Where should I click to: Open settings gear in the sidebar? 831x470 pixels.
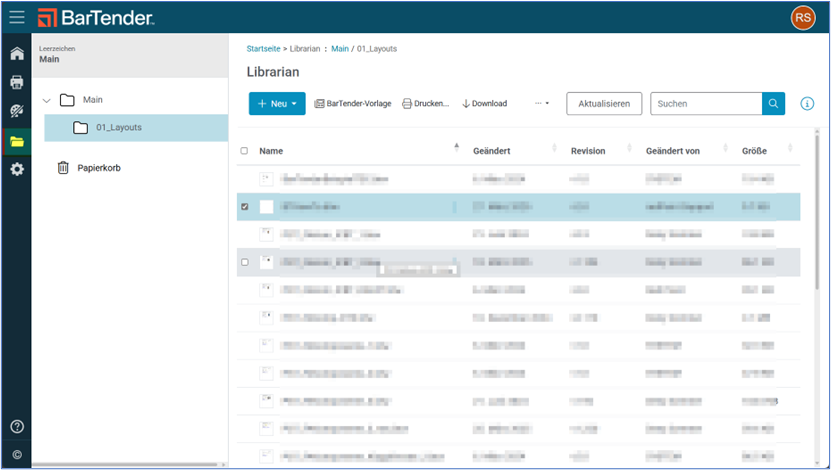pyautogui.click(x=17, y=170)
